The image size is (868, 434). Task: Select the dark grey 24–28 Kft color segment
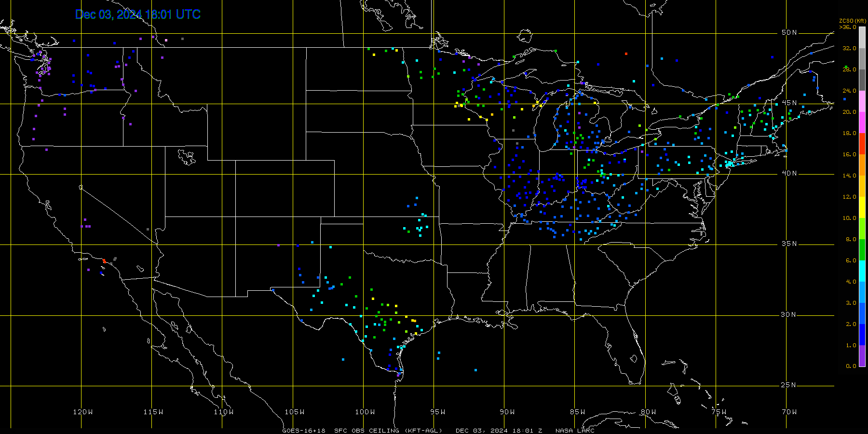click(862, 80)
